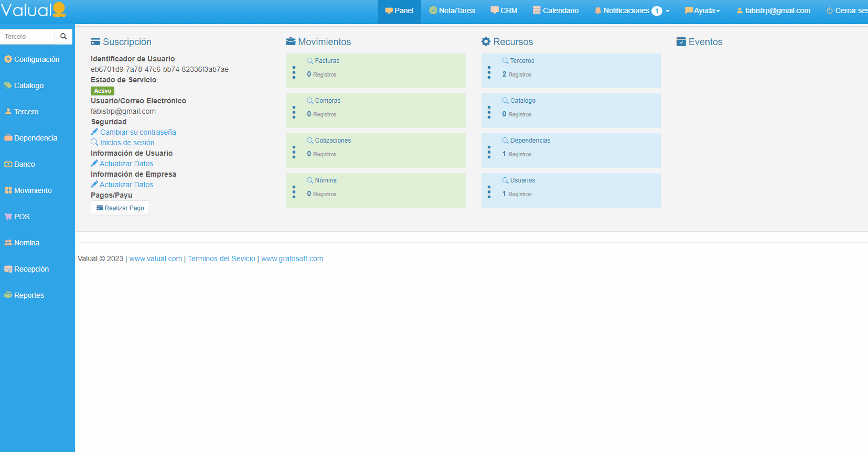Click the Tercero search input field
The width and height of the screenshot is (868, 452).
(x=28, y=37)
